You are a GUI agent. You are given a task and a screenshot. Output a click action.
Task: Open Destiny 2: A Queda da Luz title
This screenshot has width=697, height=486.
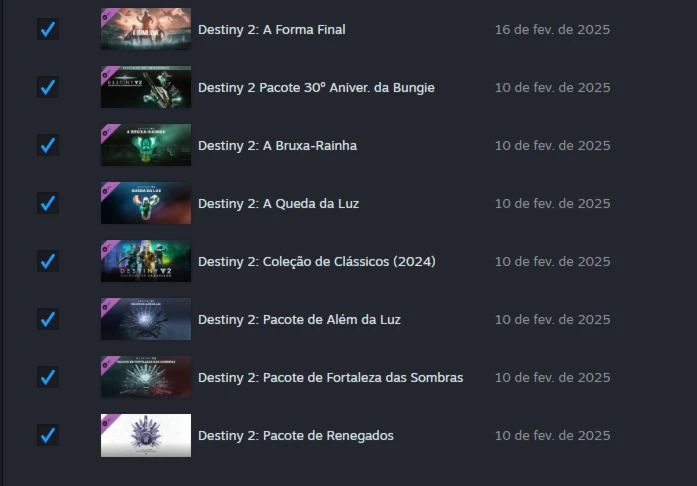(278, 204)
